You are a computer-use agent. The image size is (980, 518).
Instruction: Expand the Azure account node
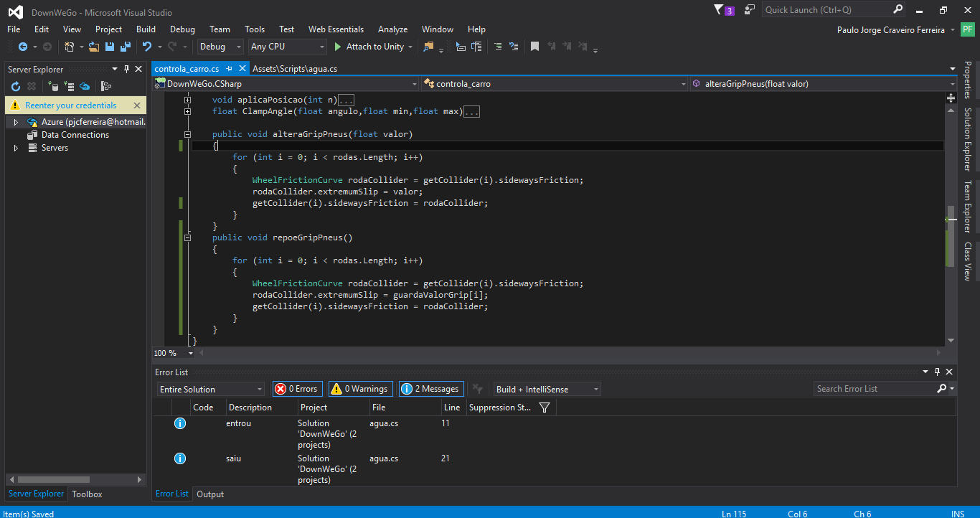14,122
